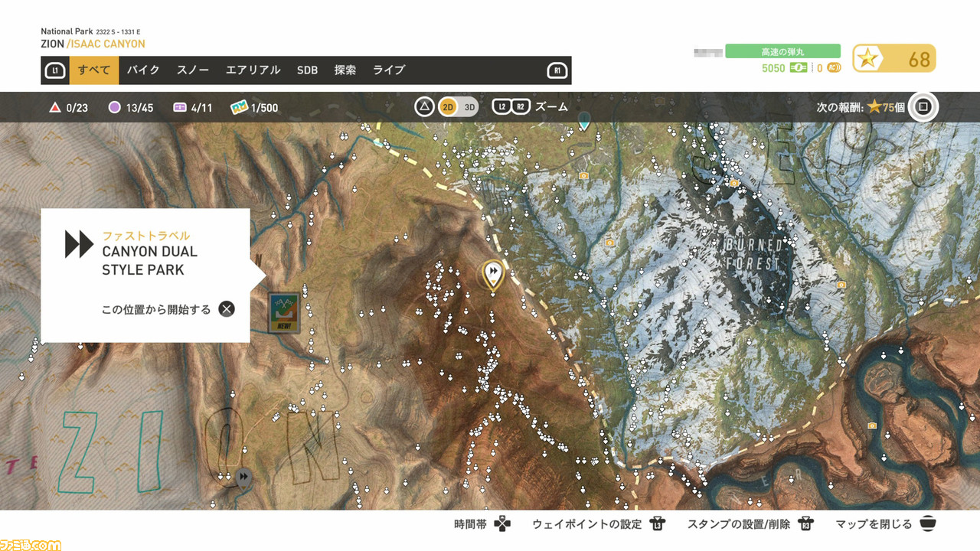
Task: Click the R1 next tab button
Action: (x=557, y=71)
